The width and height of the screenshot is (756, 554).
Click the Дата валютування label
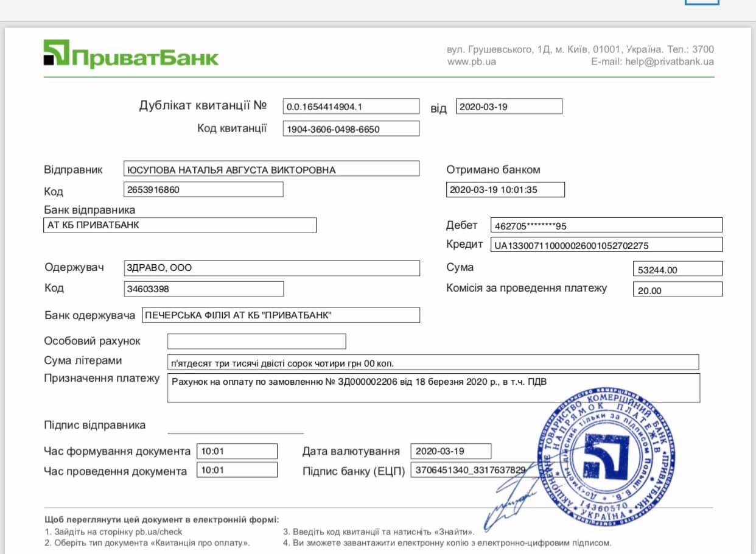(x=351, y=451)
